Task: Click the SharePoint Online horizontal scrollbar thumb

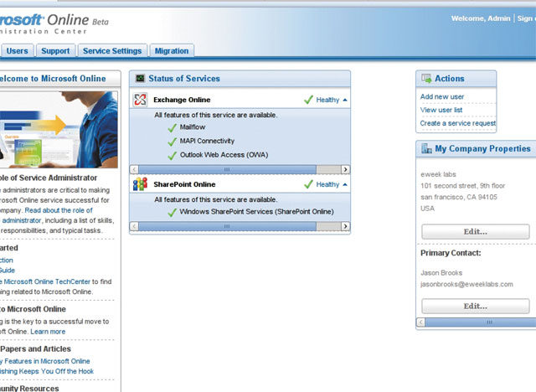Action: [x=227, y=226]
